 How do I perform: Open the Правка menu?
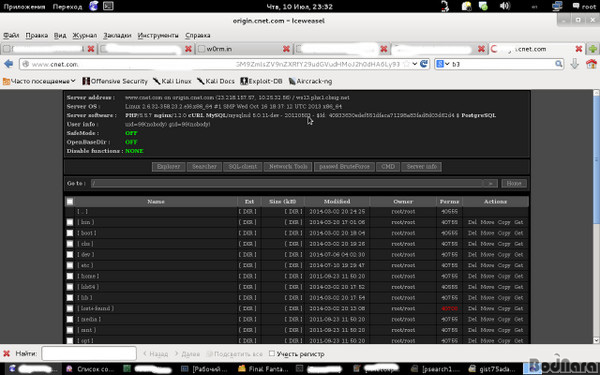pyautogui.click(x=37, y=35)
